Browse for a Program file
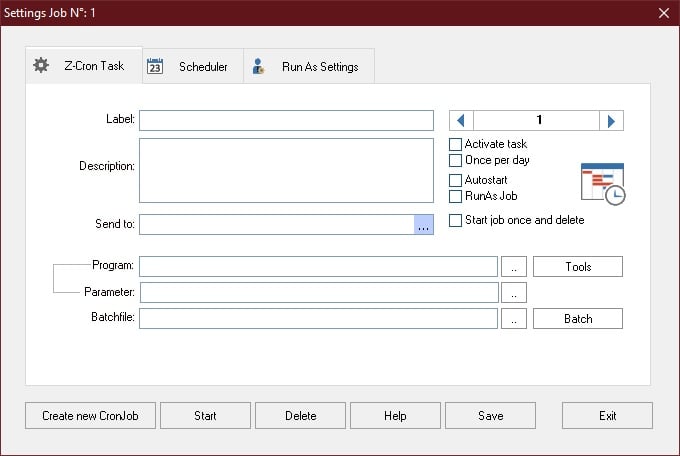 point(513,267)
